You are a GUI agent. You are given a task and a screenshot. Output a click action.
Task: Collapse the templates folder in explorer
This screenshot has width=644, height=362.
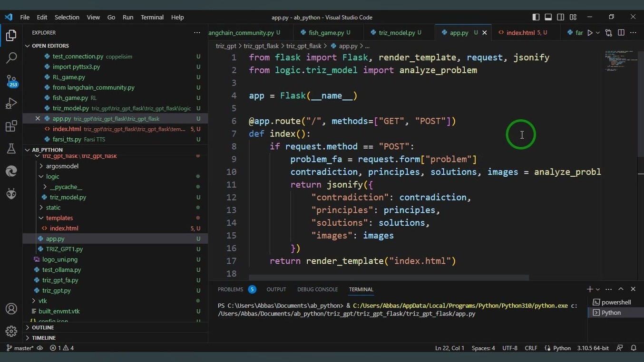tap(59, 218)
